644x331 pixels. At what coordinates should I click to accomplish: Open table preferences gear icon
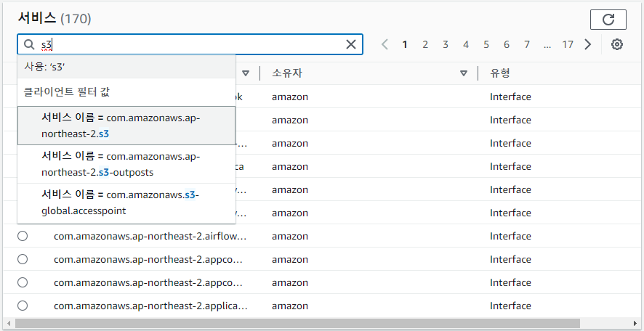click(x=617, y=44)
